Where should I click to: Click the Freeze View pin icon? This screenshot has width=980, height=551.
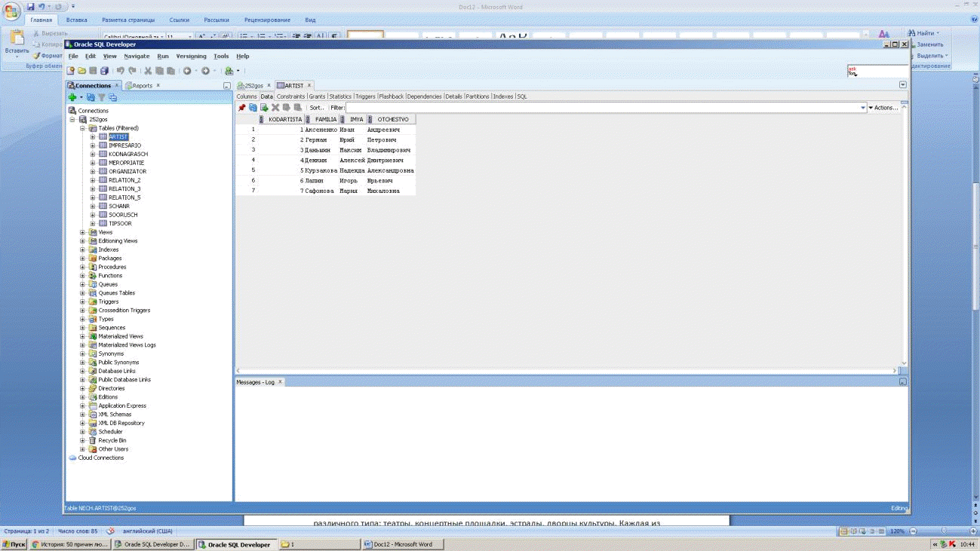click(241, 108)
